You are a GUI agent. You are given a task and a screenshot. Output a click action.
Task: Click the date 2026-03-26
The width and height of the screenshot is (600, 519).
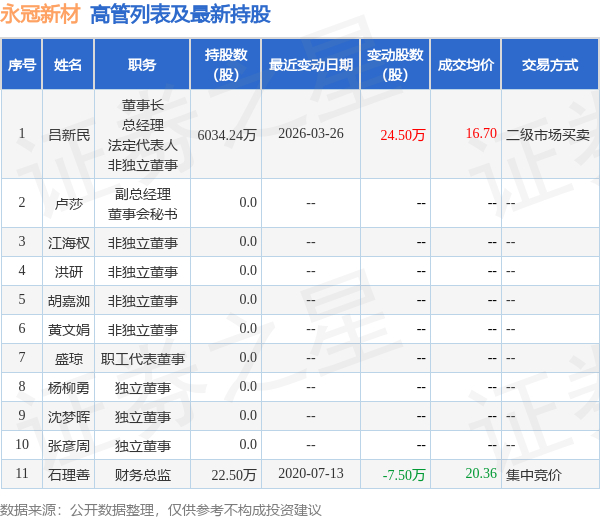pos(311,134)
